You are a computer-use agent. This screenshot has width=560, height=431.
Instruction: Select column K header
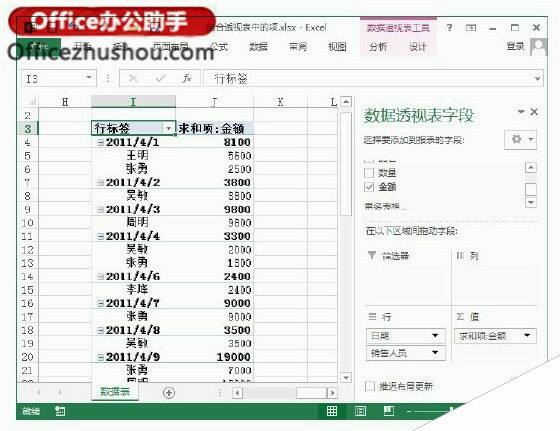pos(280,102)
